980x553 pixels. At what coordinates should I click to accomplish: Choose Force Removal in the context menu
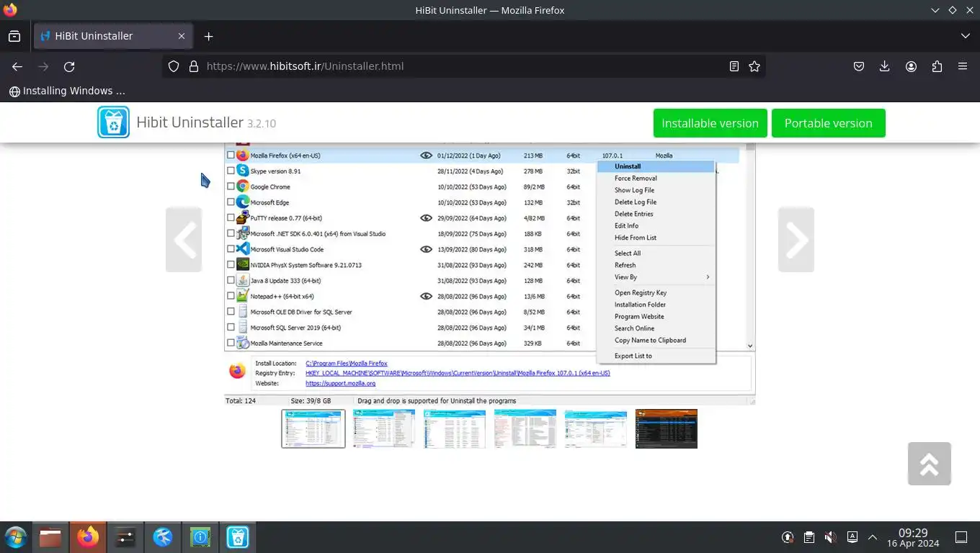[656, 178]
